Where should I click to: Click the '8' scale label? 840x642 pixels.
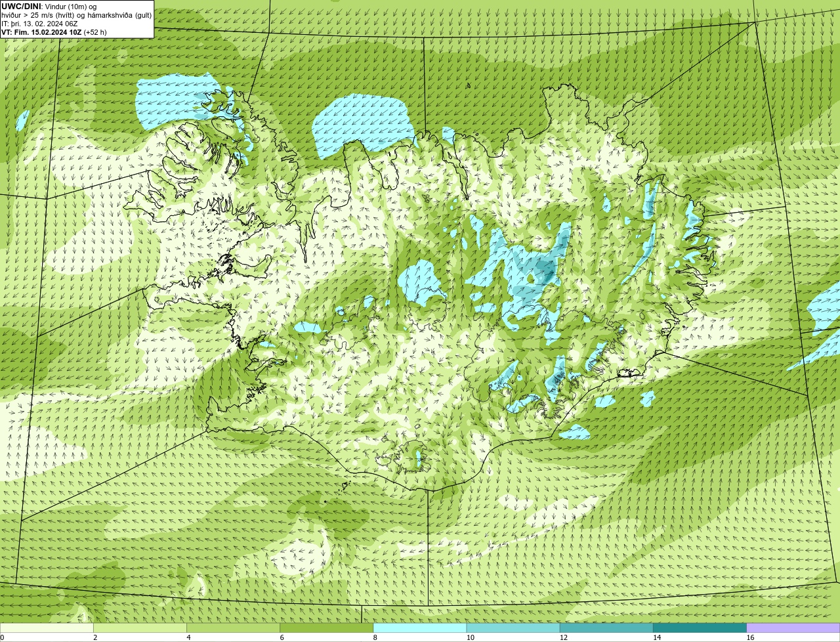pos(375,637)
